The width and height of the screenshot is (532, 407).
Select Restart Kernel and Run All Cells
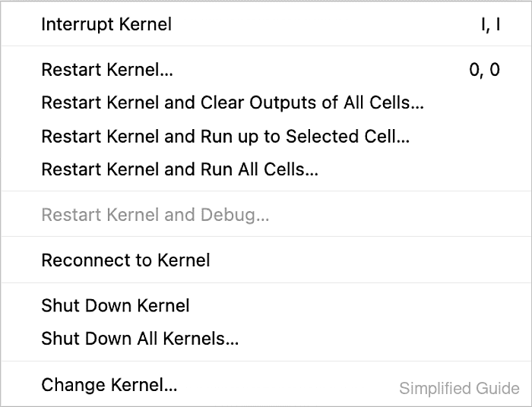pos(266,169)
